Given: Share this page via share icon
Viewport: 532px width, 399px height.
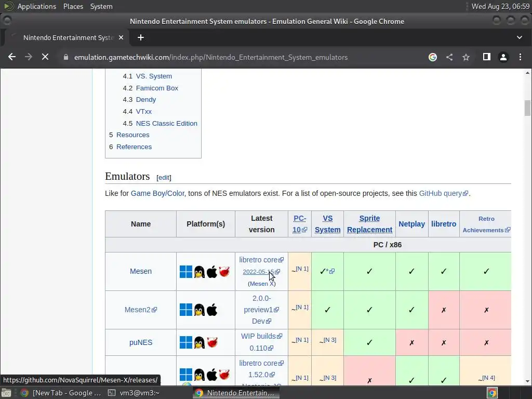Looking at the screenshot, I should coord(449,57).
